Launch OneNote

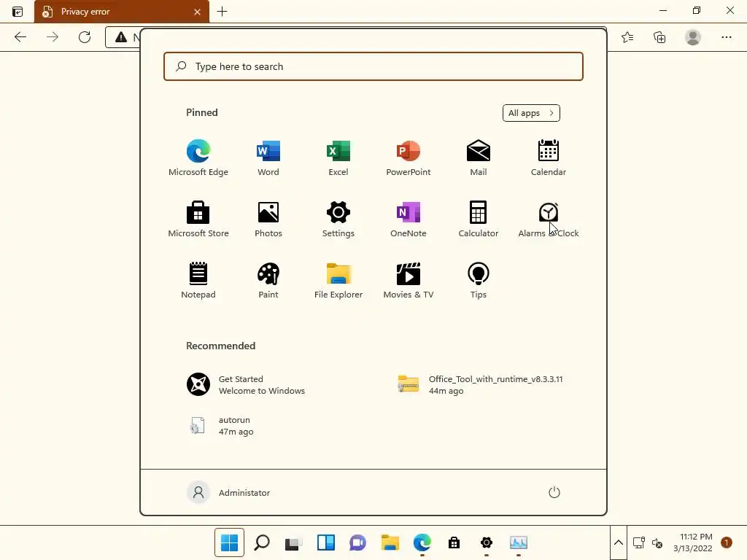409,219
